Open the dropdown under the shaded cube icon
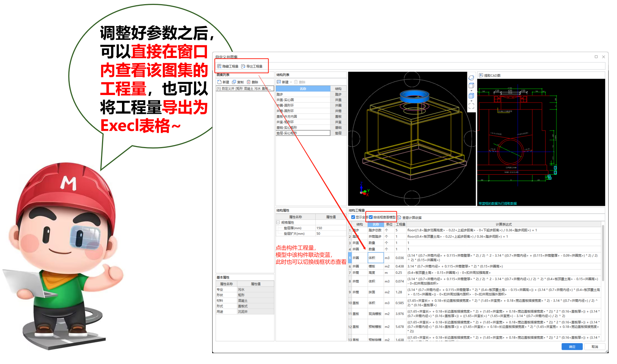Screen dimensions: 617x364 point(471,101)
